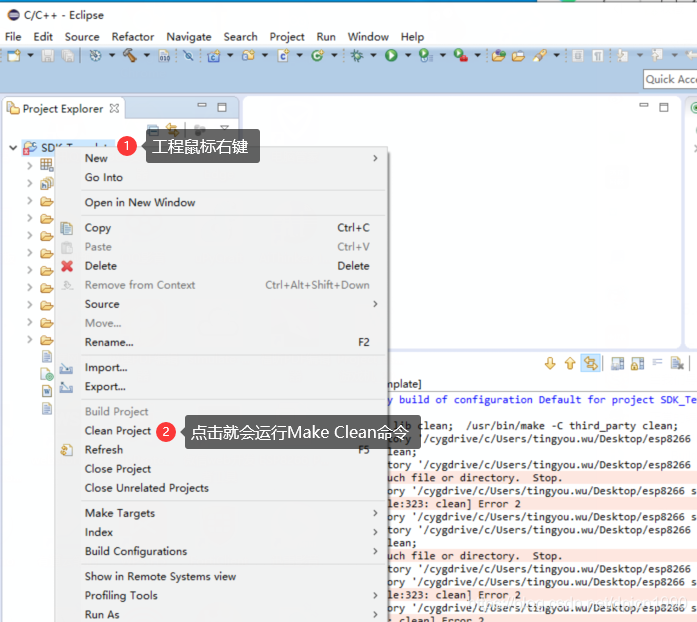Open the New wizard dropdown arrow
The image size is (697, 622).
30,56
